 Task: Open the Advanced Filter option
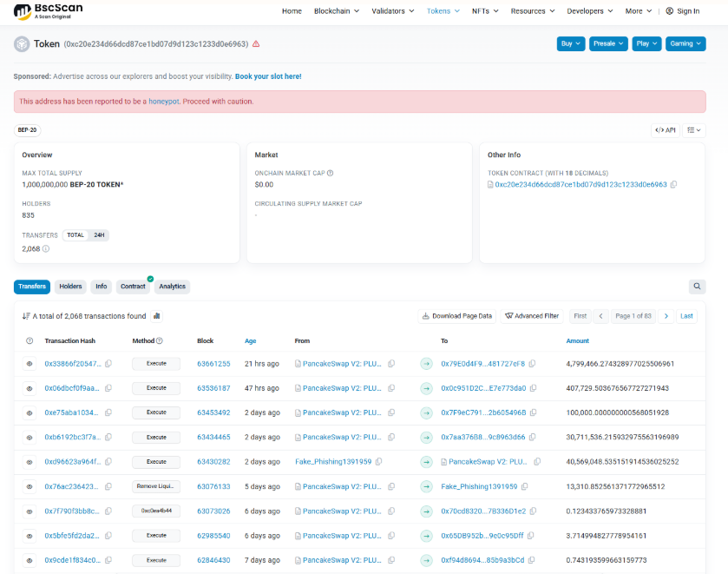(x=533, y=316)
